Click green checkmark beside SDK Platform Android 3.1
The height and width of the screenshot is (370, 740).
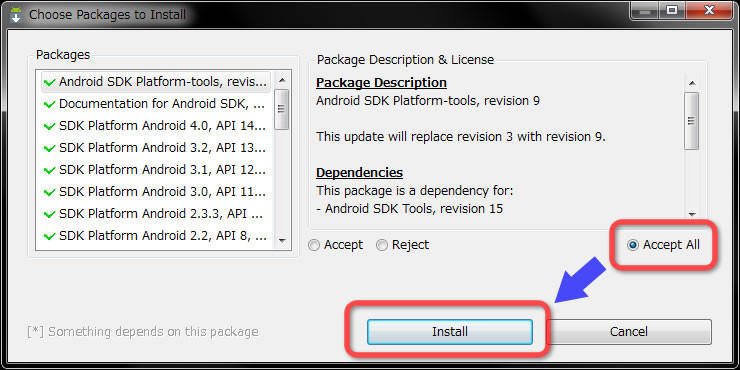[x=49, y=170]
